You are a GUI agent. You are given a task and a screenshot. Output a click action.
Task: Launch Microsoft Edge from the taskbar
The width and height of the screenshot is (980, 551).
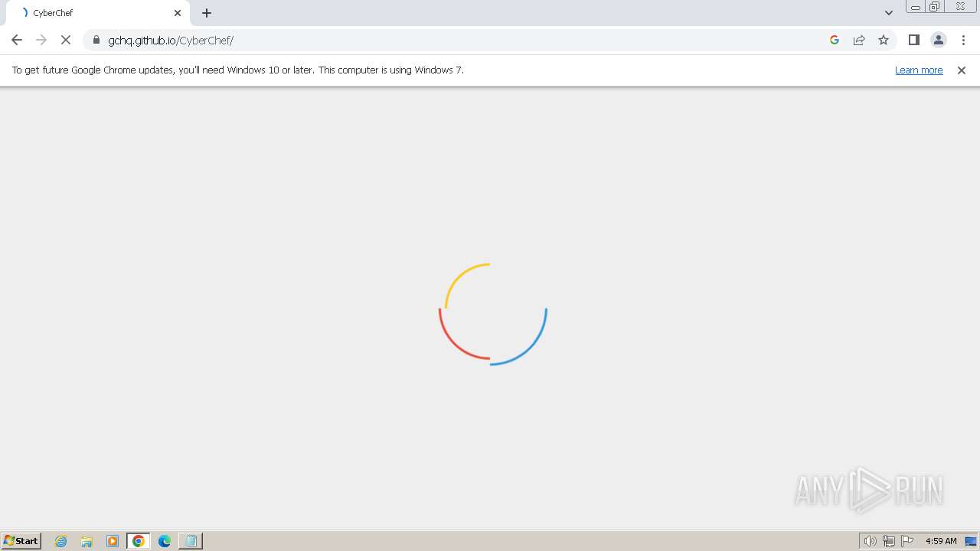[x=165, y=541]
